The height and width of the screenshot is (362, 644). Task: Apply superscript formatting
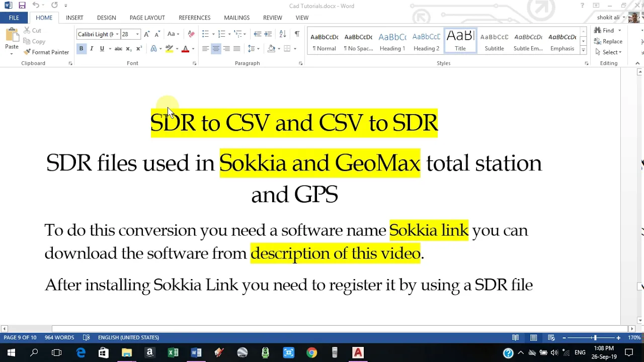click(x=139, y=49)
